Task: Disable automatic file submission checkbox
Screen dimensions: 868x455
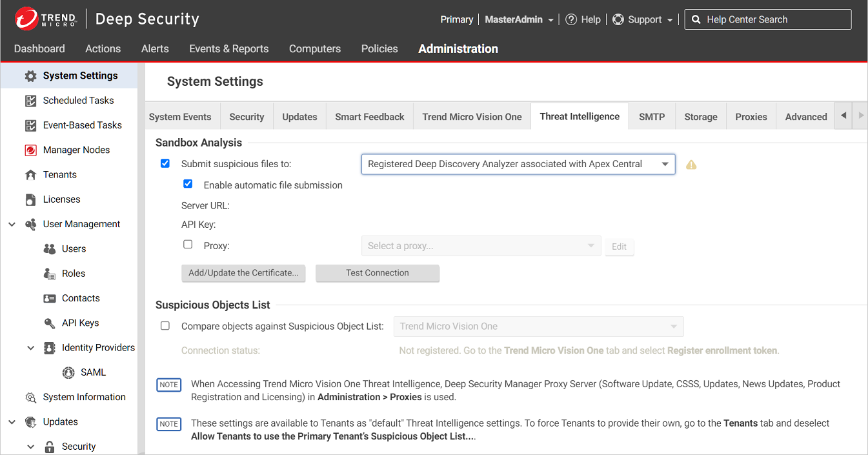Action: coord(188,184)
